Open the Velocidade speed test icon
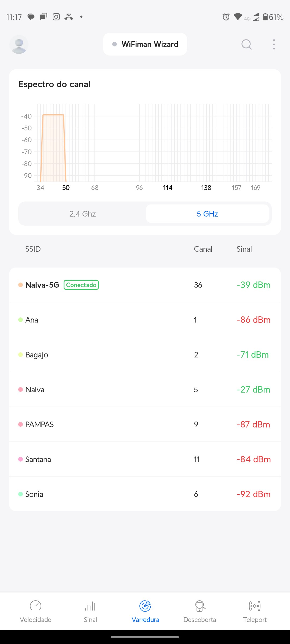This screenshot has height=644, width=290. [x=35, y=606]
